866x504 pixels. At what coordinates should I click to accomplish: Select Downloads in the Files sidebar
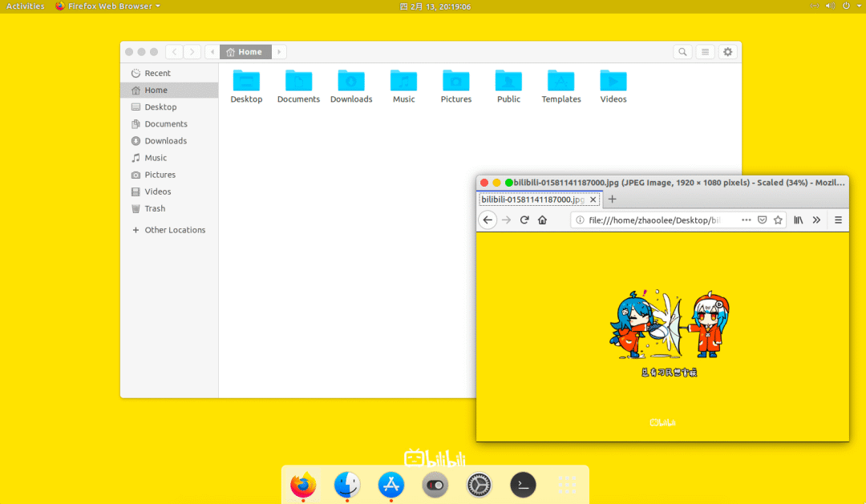tap(169, 141)
